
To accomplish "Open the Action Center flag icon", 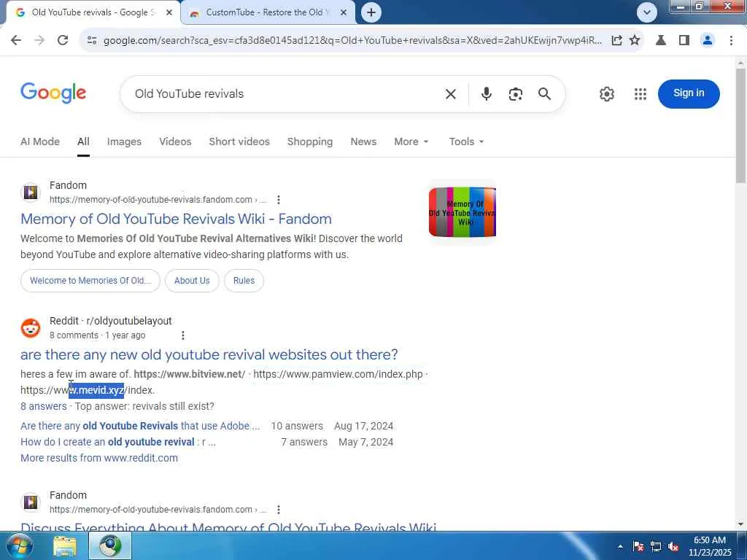I will (x=638, y=546).
